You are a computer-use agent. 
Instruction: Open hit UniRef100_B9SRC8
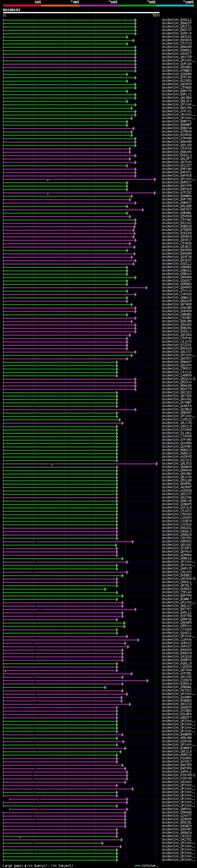177,40
